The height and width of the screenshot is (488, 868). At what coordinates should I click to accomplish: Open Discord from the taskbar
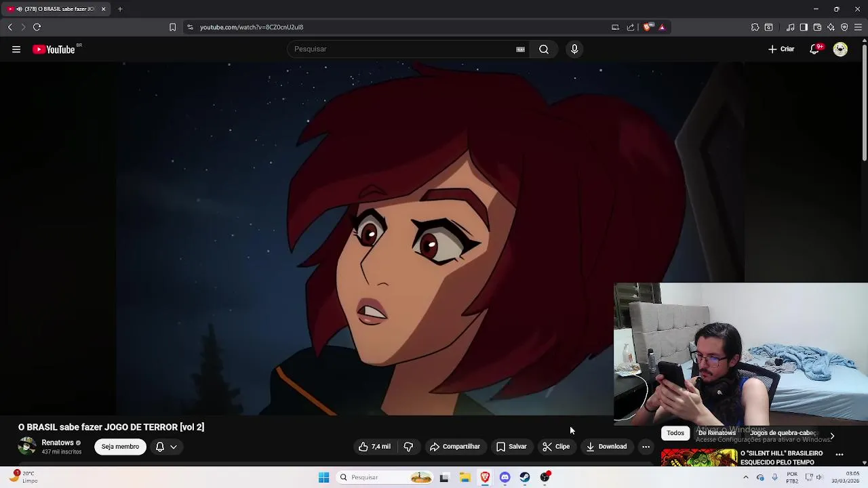(x=505, y=477)
